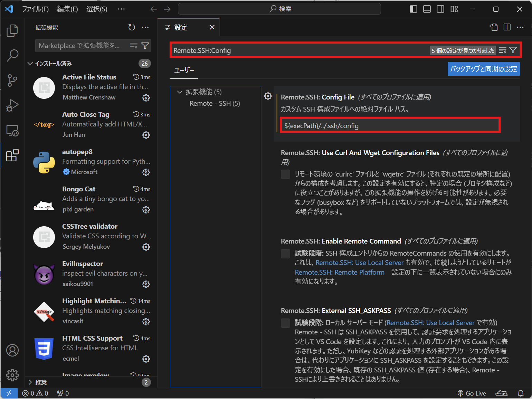Open the Source Control view
This screenshot has height=399, width=532.
(x=12, y=80)
